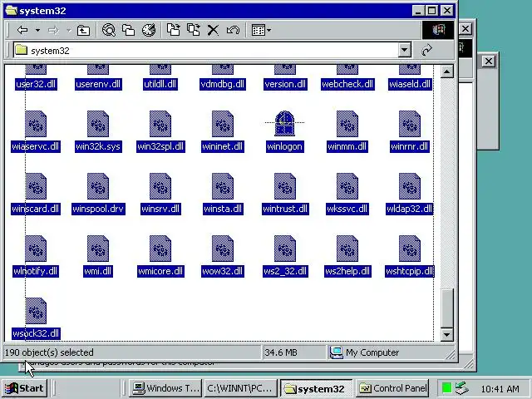532x399 pixels.
Task: Select the wow32.dll file icon
Action: pyautogui.click(x=223, y=249)
